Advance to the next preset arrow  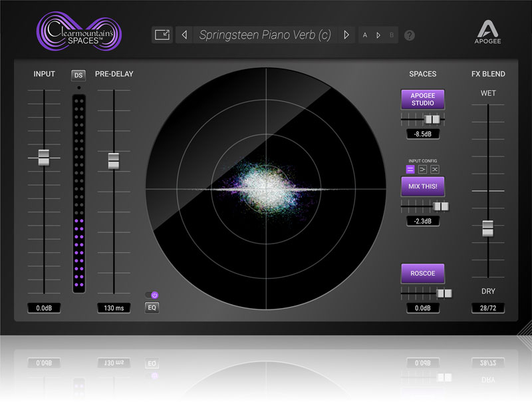click(346, 35)
